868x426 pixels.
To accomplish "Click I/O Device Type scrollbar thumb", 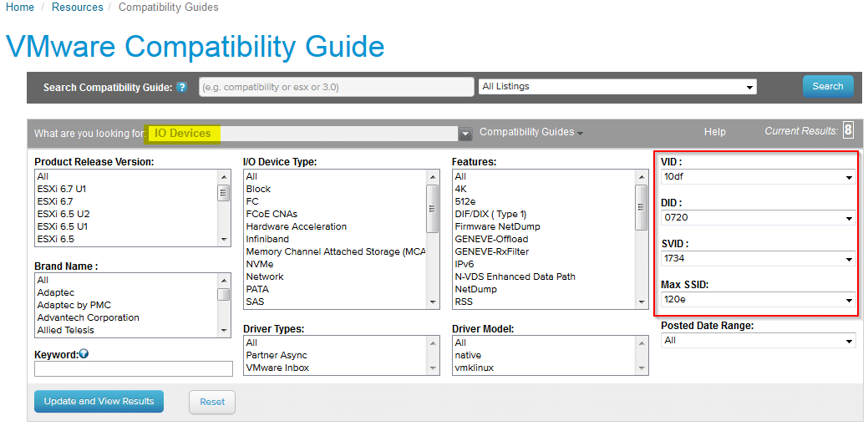I will tap(433, 209).
